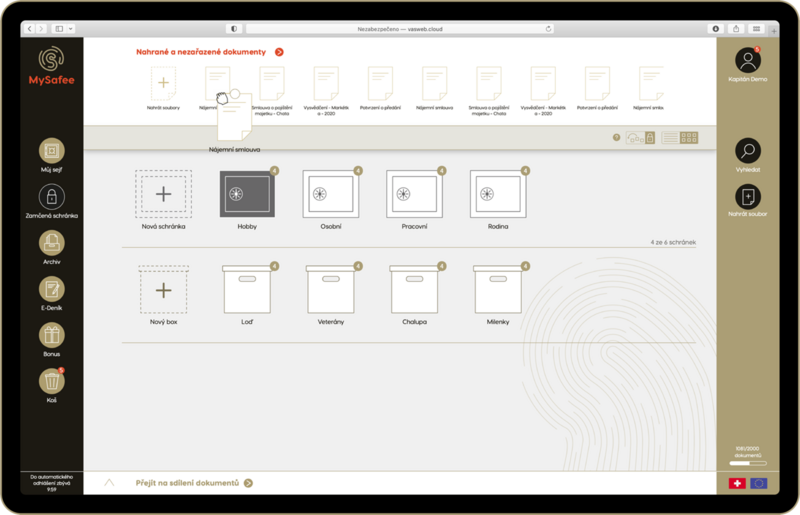Open the Veterány box
800x515 pixels.
[331, 289]
